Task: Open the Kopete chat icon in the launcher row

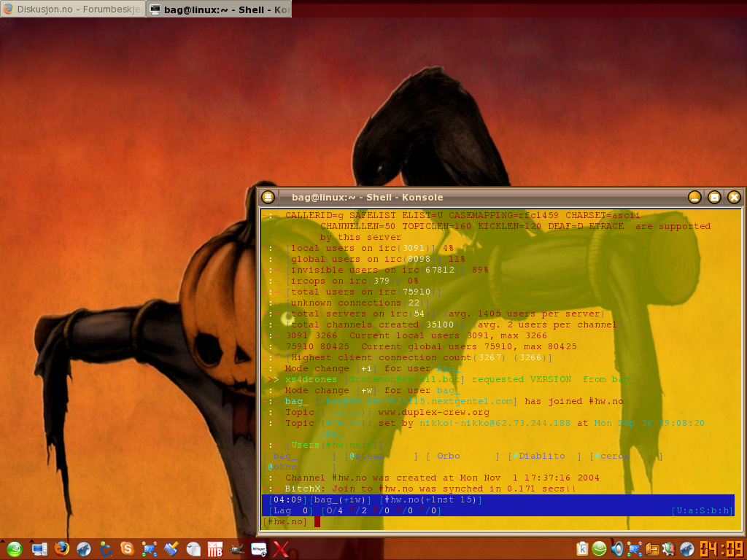Action: tap(149, 549)
